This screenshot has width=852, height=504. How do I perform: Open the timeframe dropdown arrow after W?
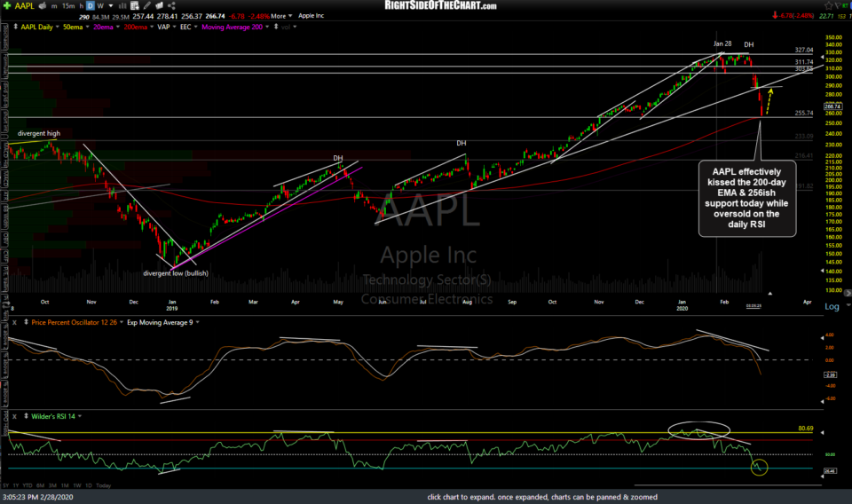111,6
